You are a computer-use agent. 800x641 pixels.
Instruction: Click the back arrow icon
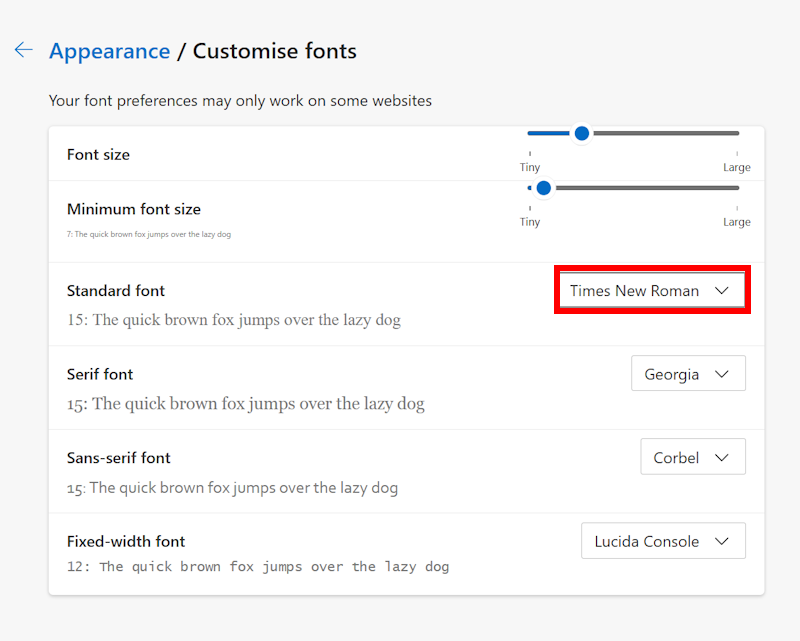23,50
